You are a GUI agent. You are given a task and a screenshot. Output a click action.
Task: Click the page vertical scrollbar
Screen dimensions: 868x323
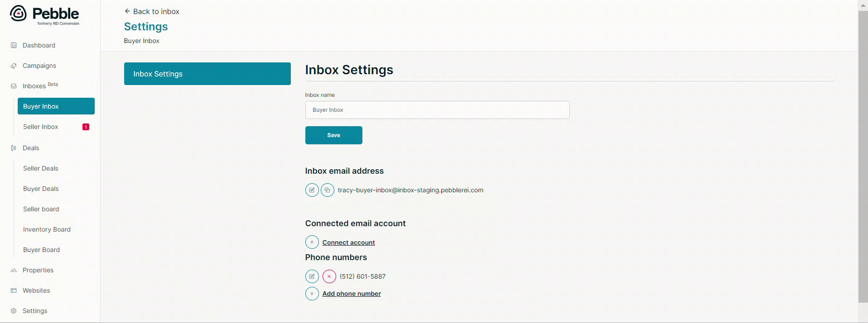click(x=863, y=157)
